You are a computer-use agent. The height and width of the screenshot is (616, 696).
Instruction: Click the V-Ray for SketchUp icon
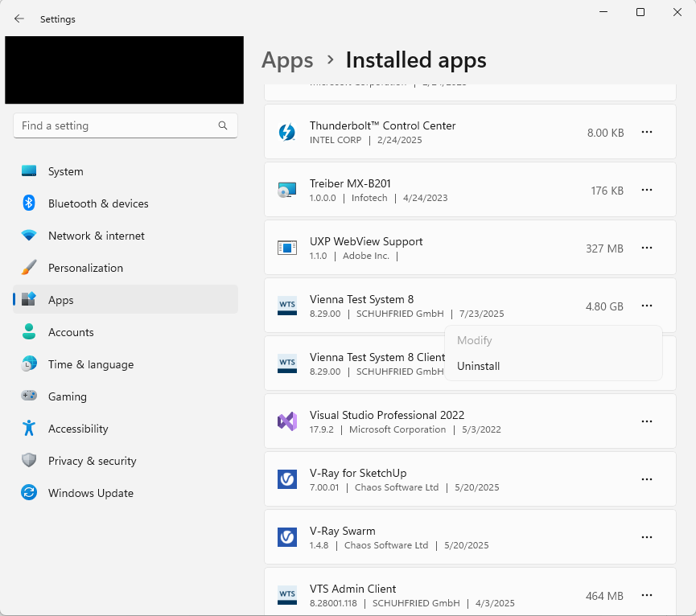(286, 479)
